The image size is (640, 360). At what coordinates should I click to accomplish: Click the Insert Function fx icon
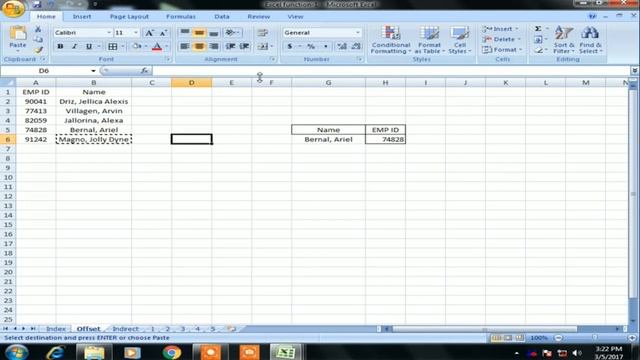pos(144,71)
